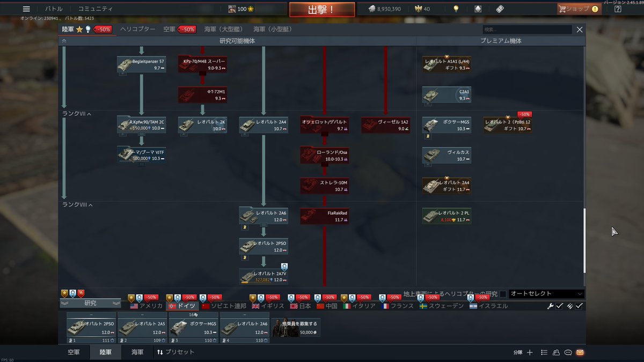Toggle helicopter research by ground vehicles checkbox
Screen dimensions: 644x362
(x=503, y=294)
